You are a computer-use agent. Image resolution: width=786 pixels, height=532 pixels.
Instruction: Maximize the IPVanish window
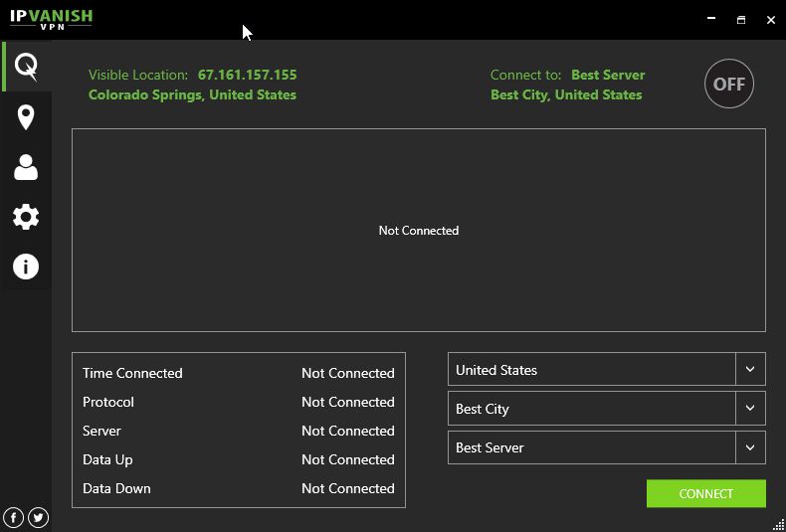(741, 19)
